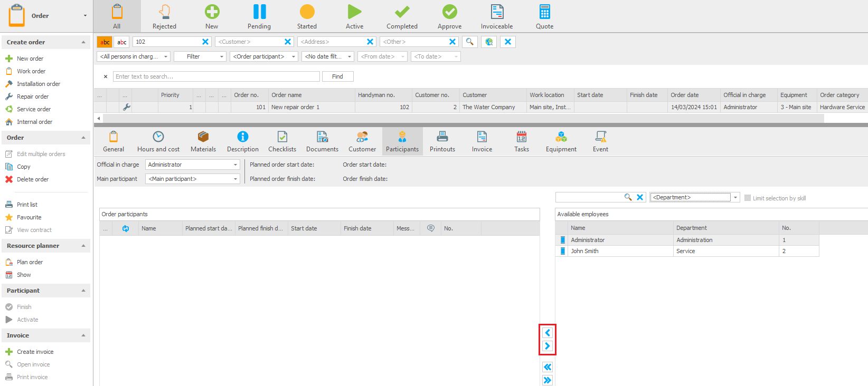The height and width of the screenshot is (386, 868).
Task: Clear employee search with blue X
Action: tap(640, 197)
